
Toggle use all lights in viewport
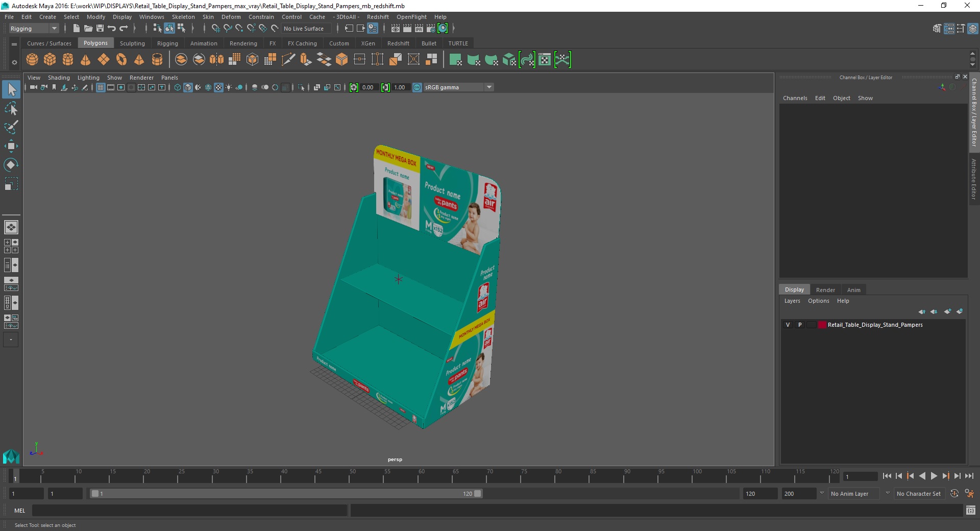click(229, 87)
